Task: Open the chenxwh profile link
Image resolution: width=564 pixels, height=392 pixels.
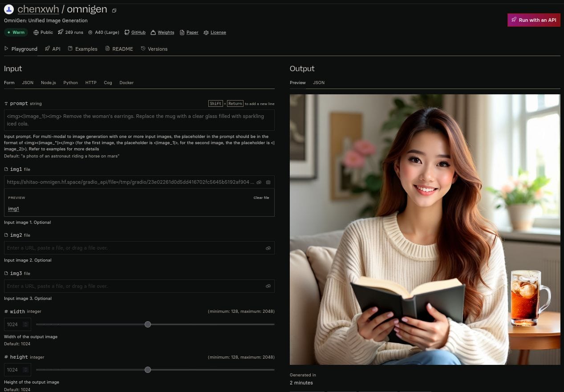Action: (38, 9)
